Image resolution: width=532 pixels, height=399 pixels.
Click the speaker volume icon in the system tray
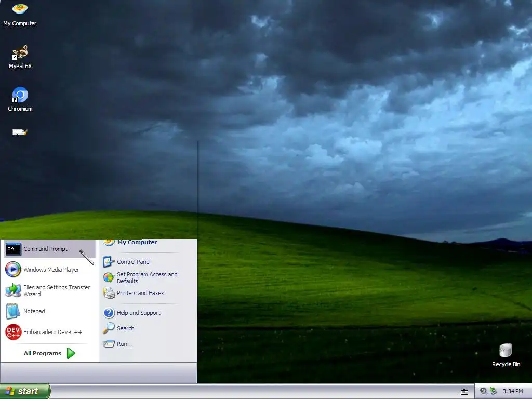coord(483,391)
